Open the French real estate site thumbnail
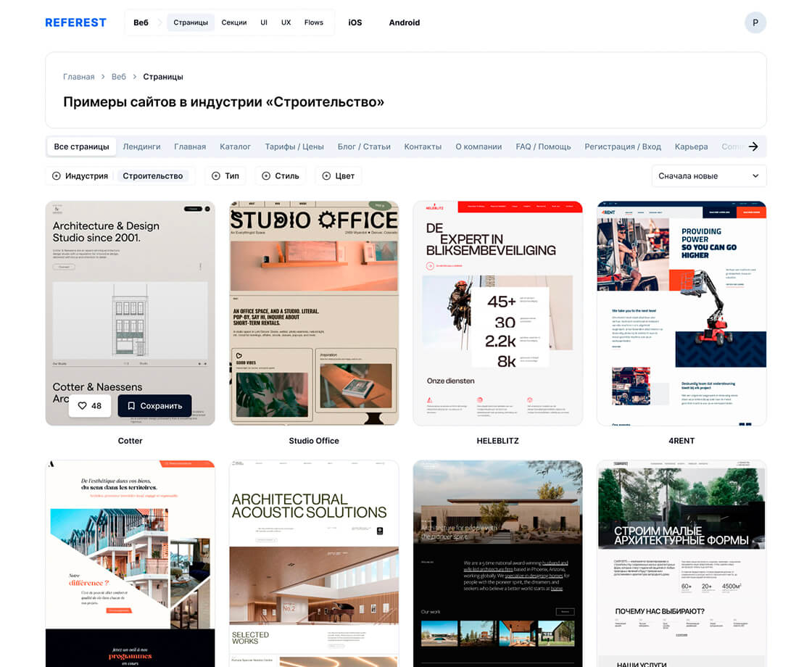This screenshot has height=667, width=812. pos(130,563)
